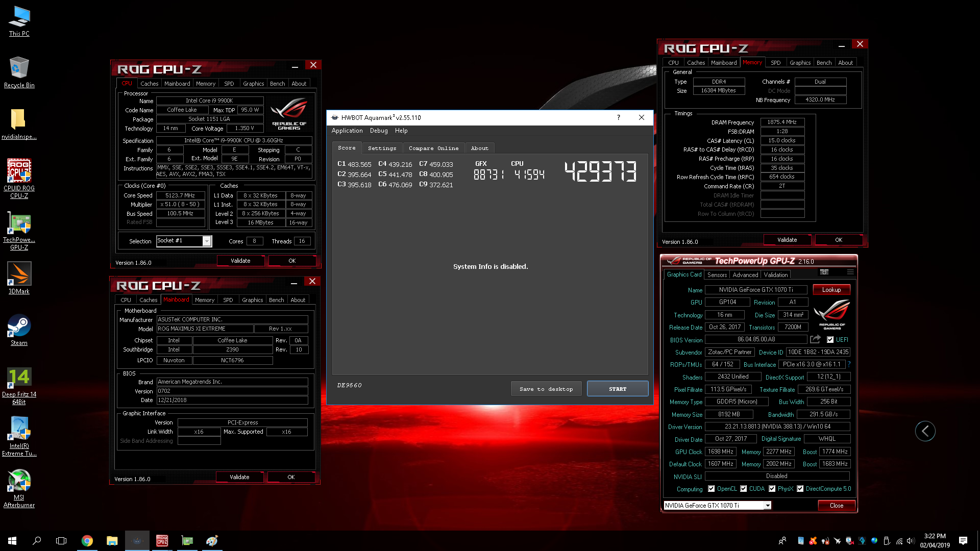This screenshot has height=551, width=980.
Task: Toggle the PhysX checkbox
Action: [772, 489]
